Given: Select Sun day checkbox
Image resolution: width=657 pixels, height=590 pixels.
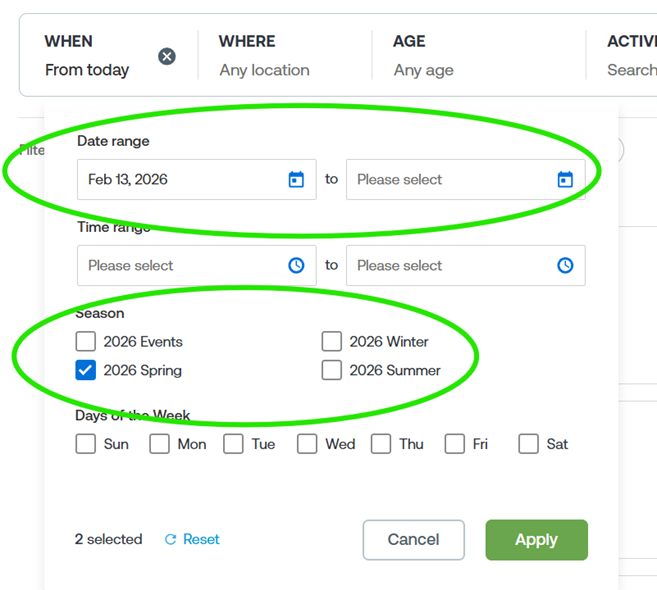Looking at the screenshot, I should click(86, 444).
